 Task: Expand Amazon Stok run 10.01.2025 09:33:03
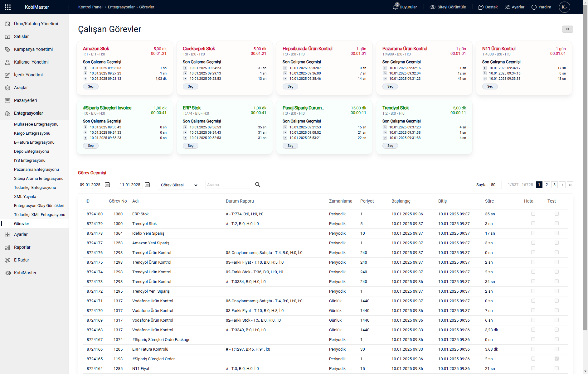(x=85, y=68)
